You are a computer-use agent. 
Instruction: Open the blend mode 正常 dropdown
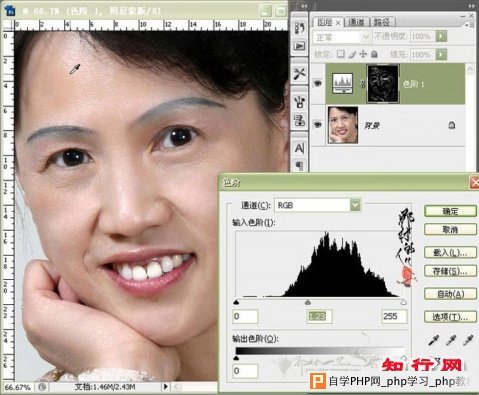coord(342,36)
